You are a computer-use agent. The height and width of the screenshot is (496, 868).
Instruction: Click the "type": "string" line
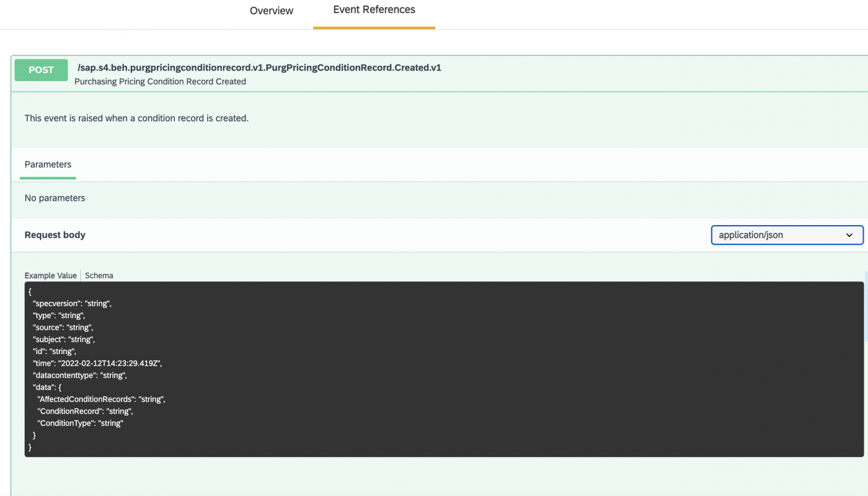pyautogui.click(x=59, y=316)
